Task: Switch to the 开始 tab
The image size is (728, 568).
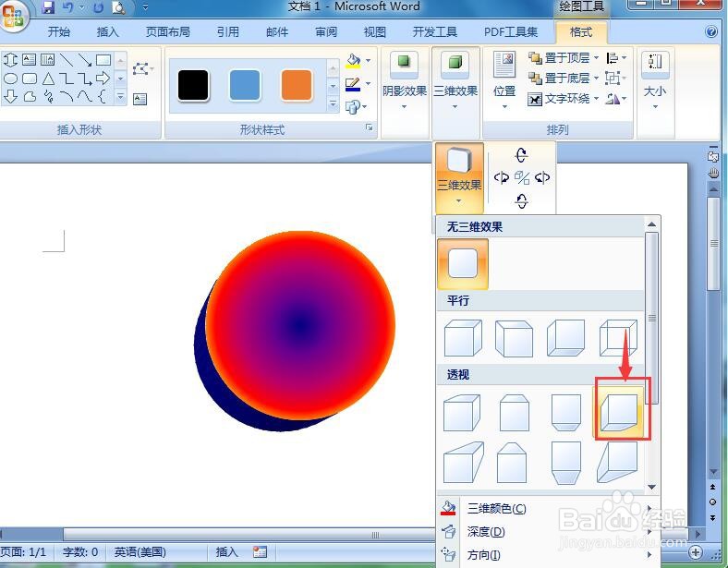Action: (59, 31)
